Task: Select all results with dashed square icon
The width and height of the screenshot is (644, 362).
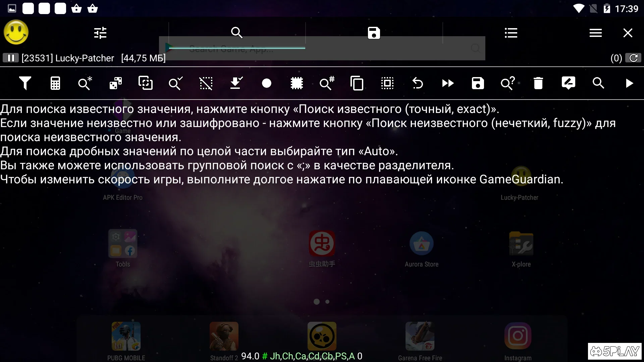Action: pyautogui.click(x=387, y=83)
